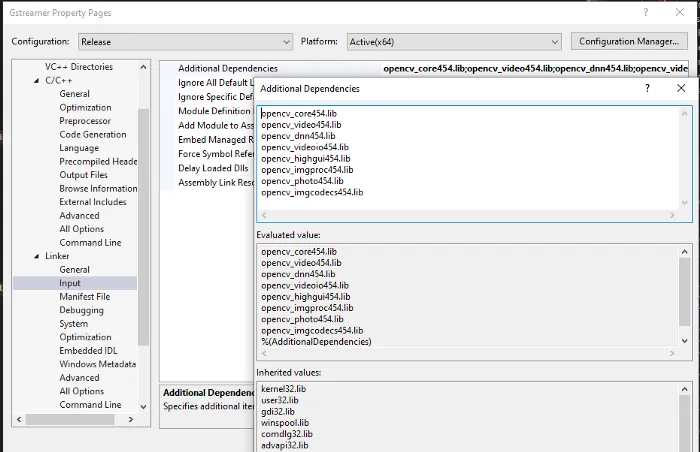Select the Force Symbol References row
The height and width of the screenshot is (452, 700).
pyautogui.click(x=216, y=154)
